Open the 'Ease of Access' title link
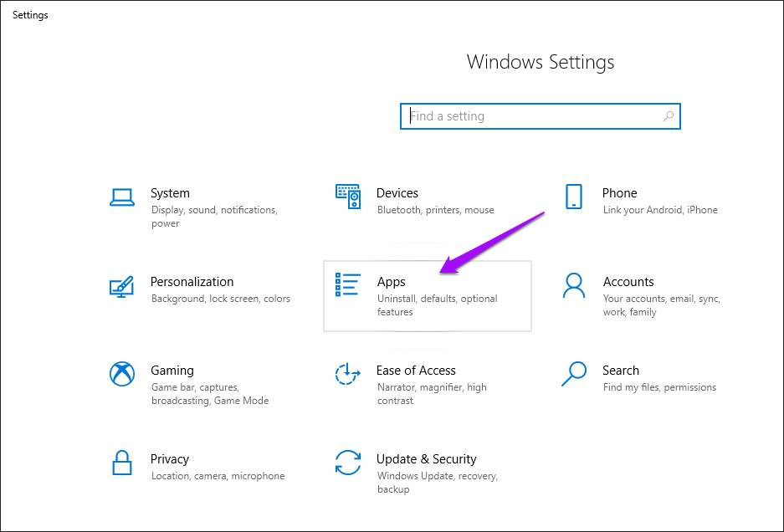 [416, 371]
